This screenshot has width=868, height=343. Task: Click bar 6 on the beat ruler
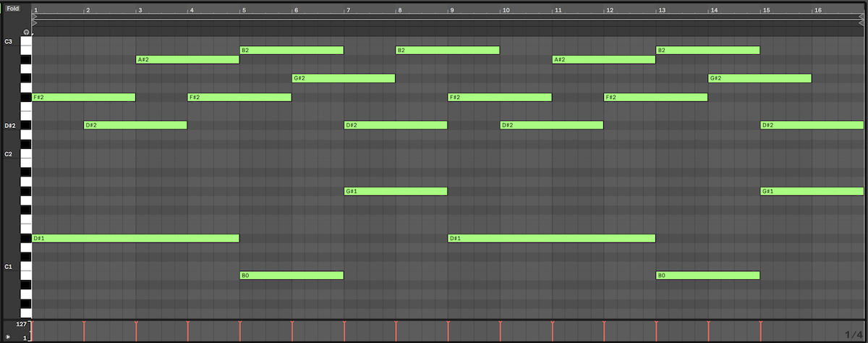(295, 9)
